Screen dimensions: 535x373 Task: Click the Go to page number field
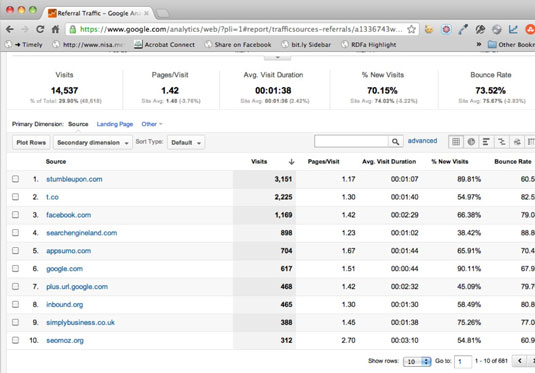point(463,361)
